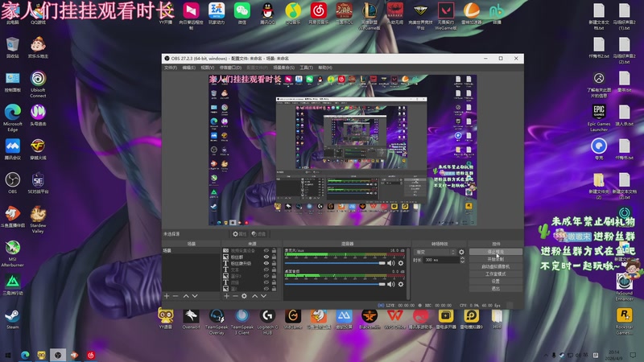Image resolution: width=644 pixels, height=362 pixels.
Task: Open 微信 WeChat desktop icon
Action: tap(242, 13)
